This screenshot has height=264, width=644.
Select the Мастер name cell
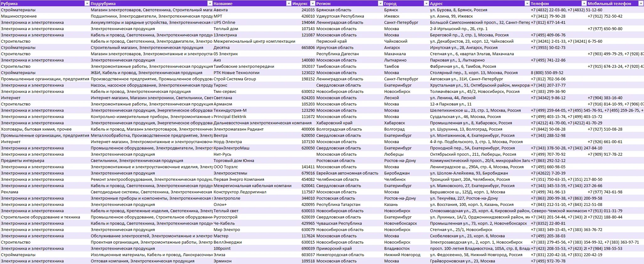(x=252, y=236)
